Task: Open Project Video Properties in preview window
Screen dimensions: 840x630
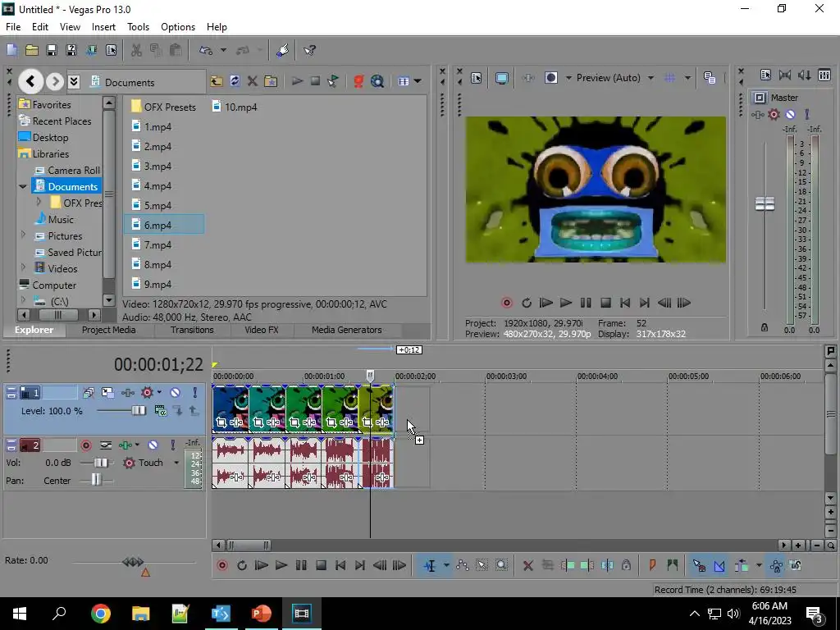Action: 477,78
